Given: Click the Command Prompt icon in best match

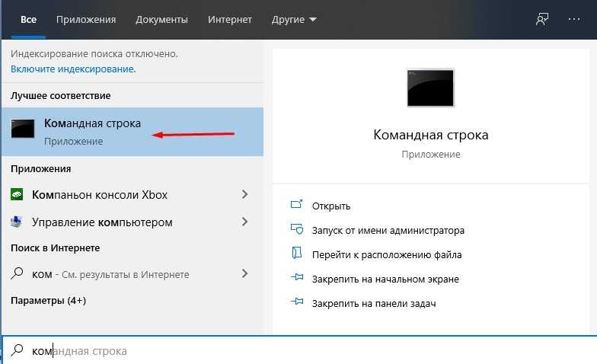Looking at the screenshot, I should [x=23, y=128].
